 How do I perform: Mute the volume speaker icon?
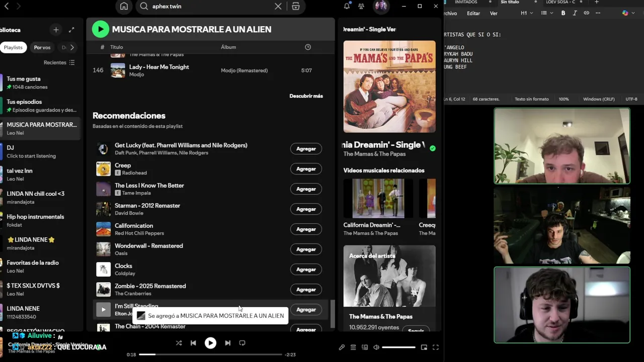tap(376, 347)
